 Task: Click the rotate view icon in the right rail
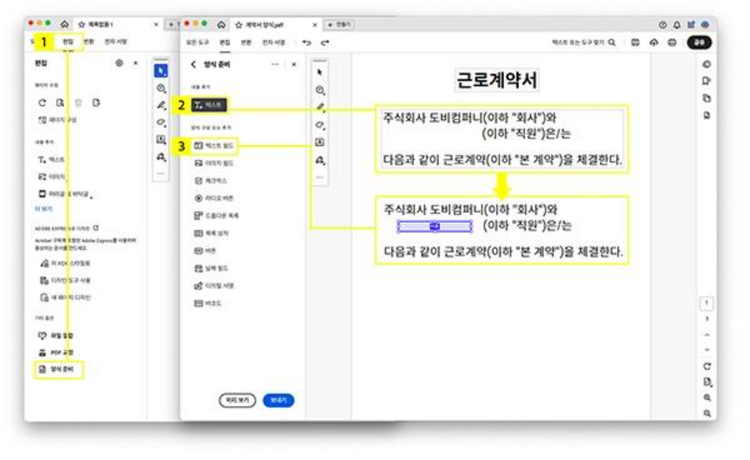pos(707,366)
